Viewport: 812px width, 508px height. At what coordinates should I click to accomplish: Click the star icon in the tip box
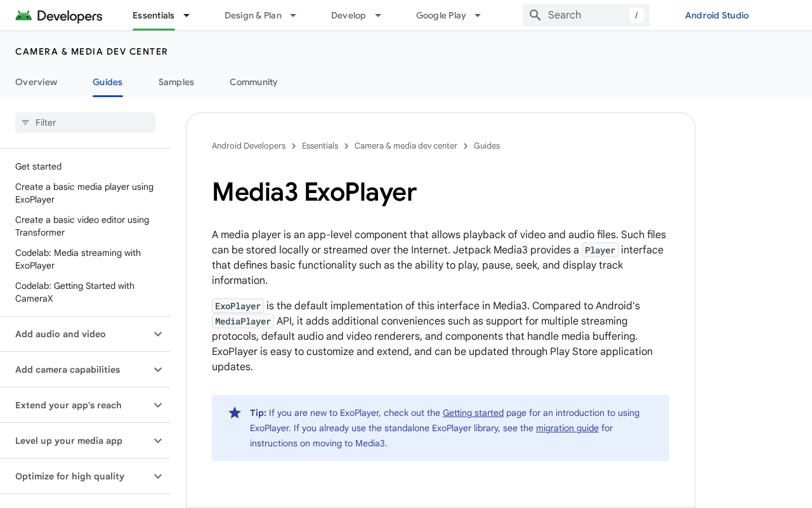click(235, 413)
